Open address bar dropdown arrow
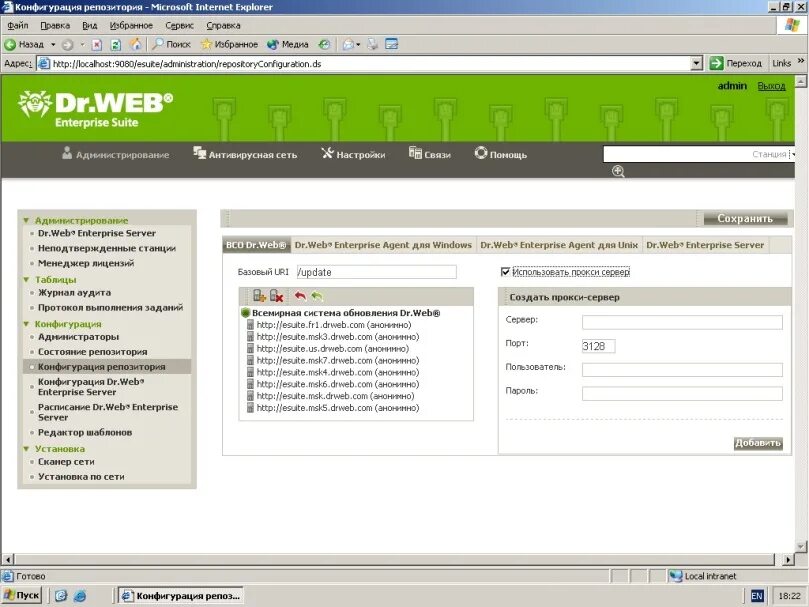Screen dimensions: 809x607 [697, 63]
